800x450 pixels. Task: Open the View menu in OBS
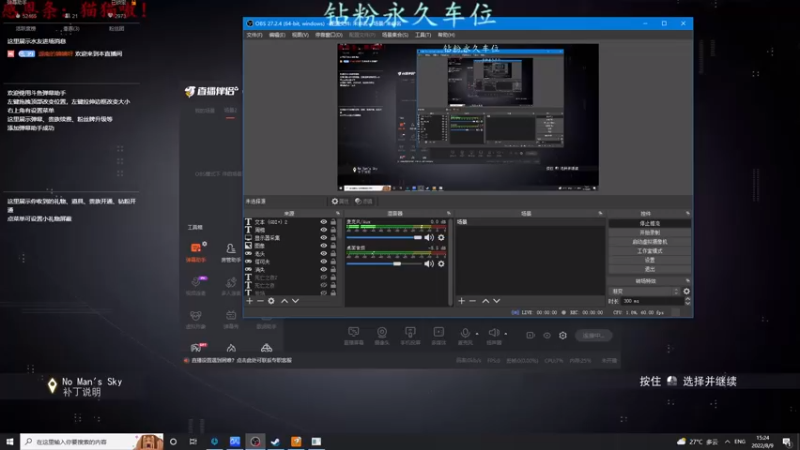[300, 35]
